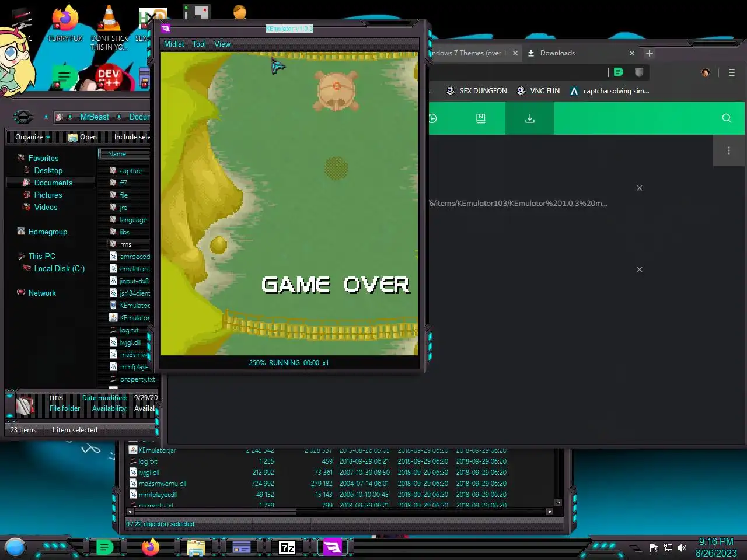Select the language folder in file list
This screenshot has height=560, width=747.
(133, 220)
